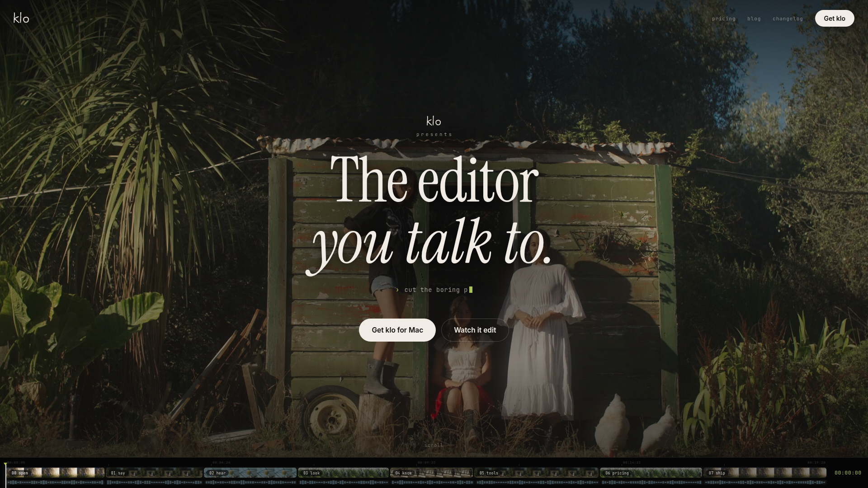Select the '01 say' timeline clip
This screenshot has width=868, height=488.
click(154, 473)
